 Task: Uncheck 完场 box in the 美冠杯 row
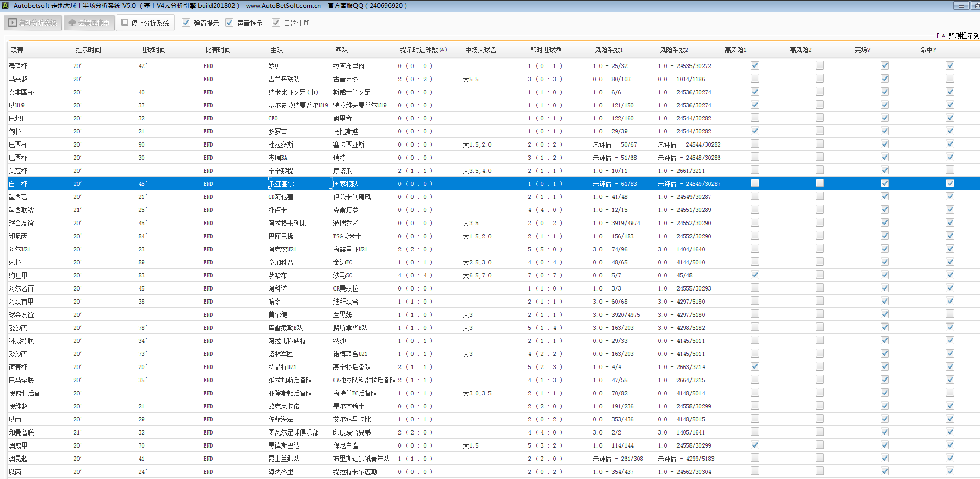(x=884, y=170)
